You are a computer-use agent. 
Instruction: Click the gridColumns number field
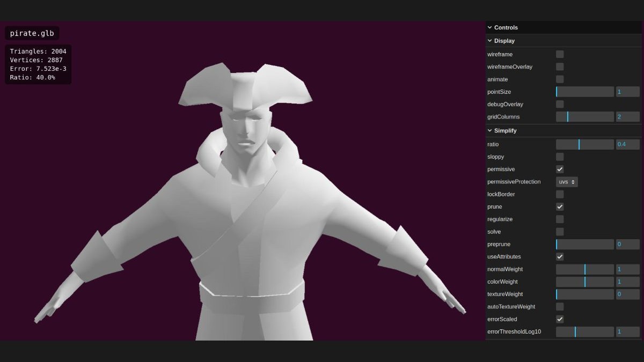(627, 117)
